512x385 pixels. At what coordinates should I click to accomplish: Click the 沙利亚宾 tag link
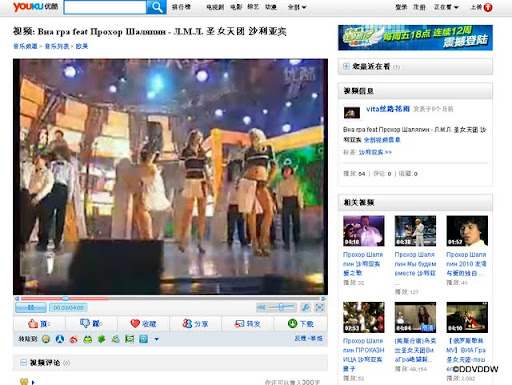pyautogui.click(x=375, y=152)
